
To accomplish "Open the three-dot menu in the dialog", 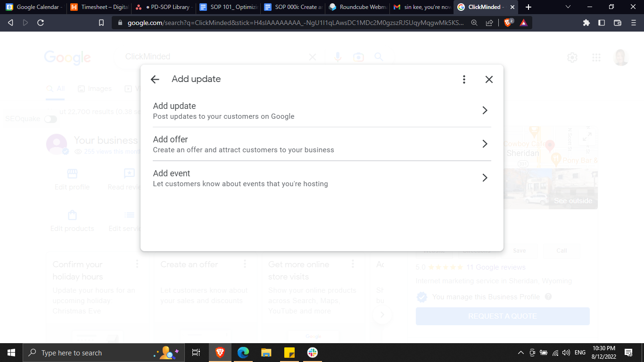I will [464, 80].
